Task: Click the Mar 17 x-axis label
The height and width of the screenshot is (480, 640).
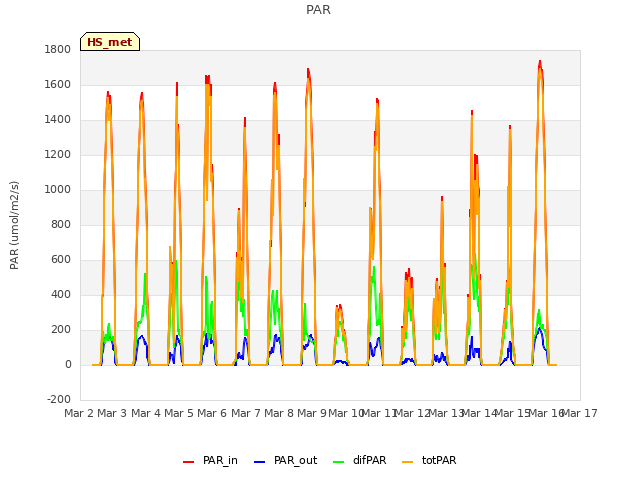Action: (580, 413)
